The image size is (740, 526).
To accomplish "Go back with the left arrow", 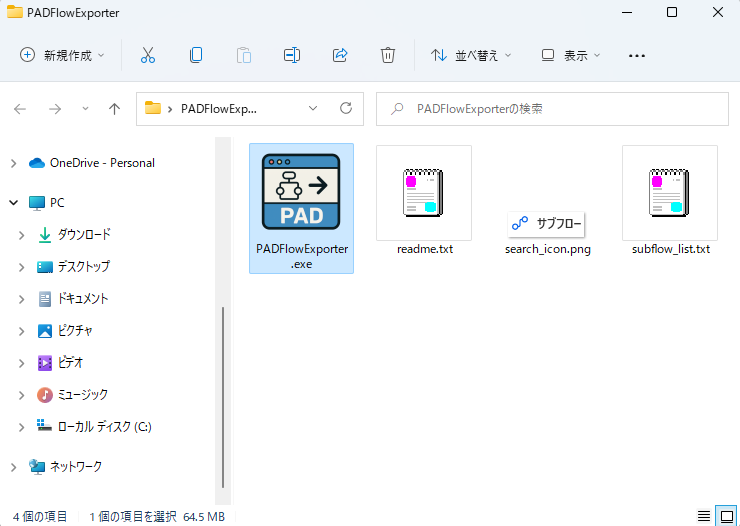I will 20,109.
